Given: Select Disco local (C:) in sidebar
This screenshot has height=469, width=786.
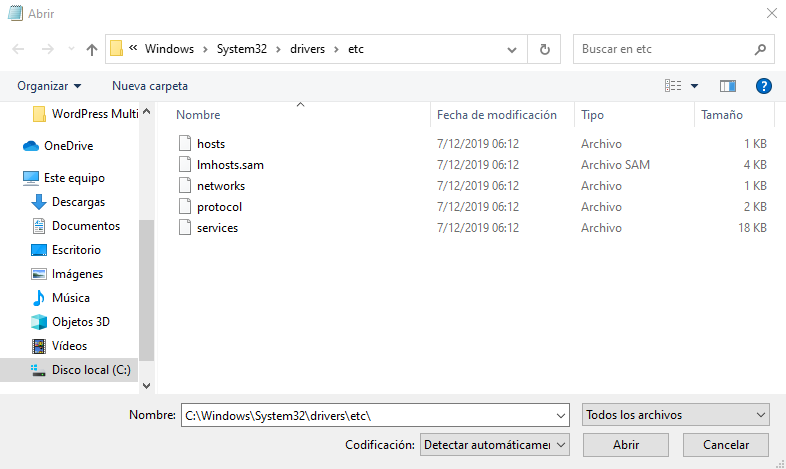Looking at the screenshot, I should pos(91,370).
